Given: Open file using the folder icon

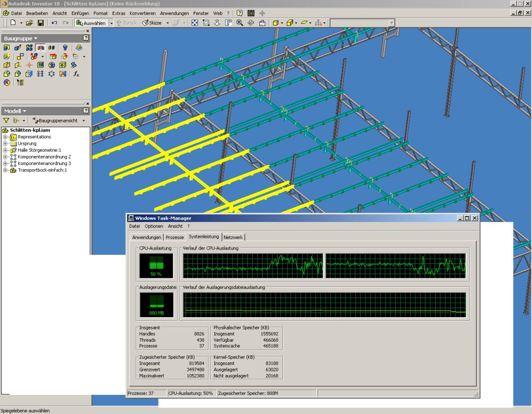Looking at the screenshot, I should 29,23.
